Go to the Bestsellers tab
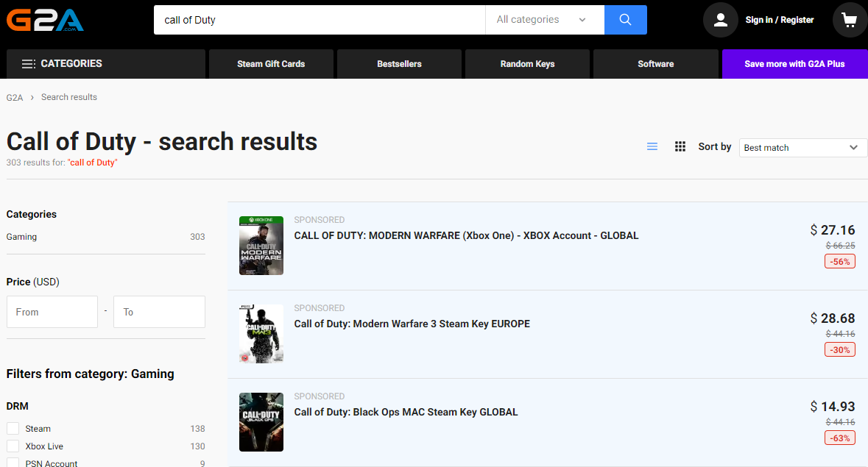Screen dimensions: 868x467 [399, 64]
